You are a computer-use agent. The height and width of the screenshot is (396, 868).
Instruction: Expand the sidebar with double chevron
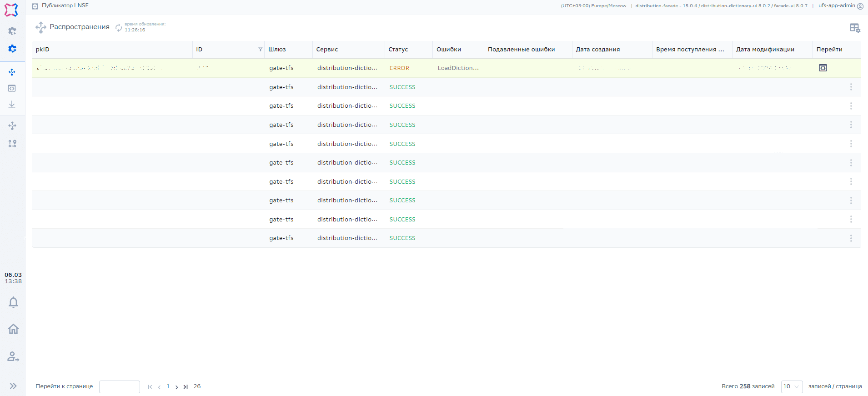13,386
